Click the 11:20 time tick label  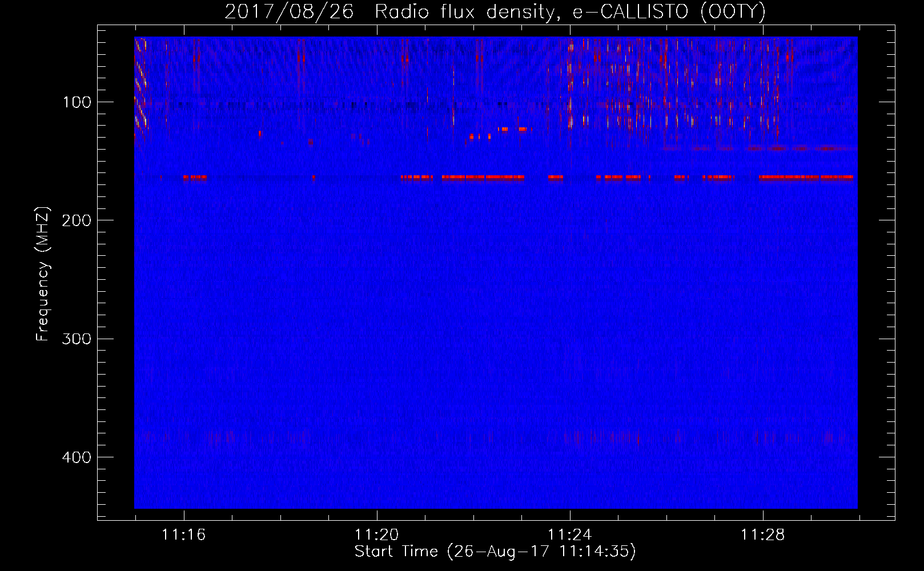[376, 535]
